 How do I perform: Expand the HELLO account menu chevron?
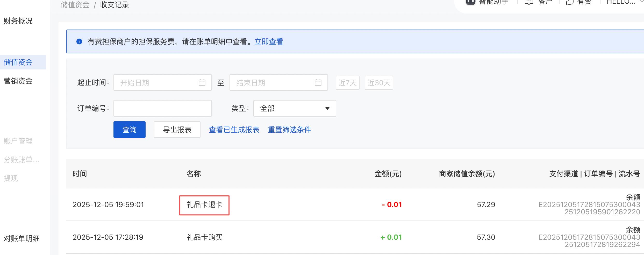(641, 2)
